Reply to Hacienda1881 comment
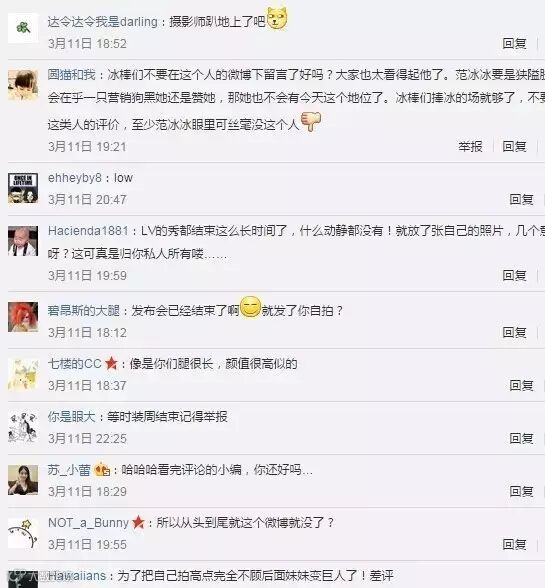Image resolution: width=545 pixels, height=588 pixels. [x=514, y=275]
